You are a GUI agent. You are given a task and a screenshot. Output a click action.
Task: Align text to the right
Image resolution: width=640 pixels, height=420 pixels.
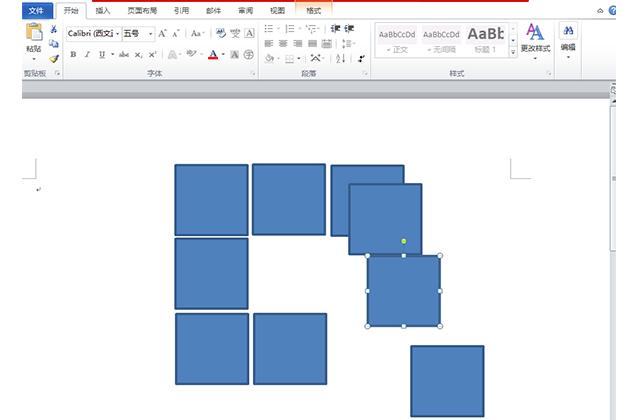[x=298, y=44]
